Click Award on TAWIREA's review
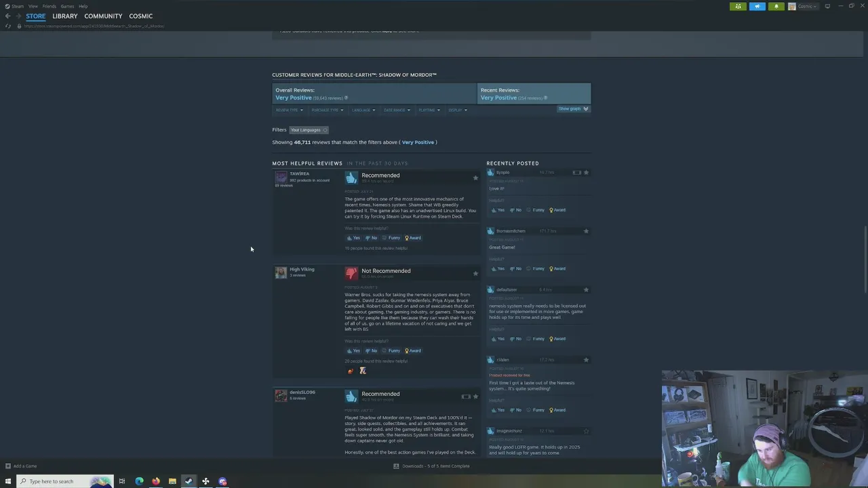This screenshot has height=488, width=868. click(x=413, y=238)
